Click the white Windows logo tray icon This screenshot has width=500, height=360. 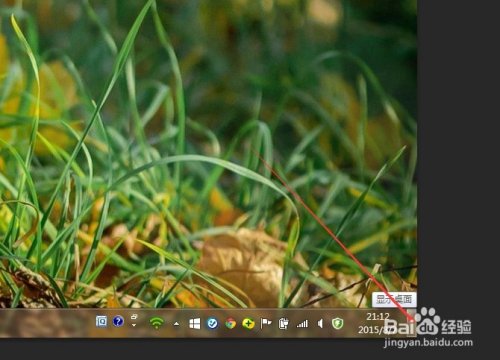[x=195, y=323]
